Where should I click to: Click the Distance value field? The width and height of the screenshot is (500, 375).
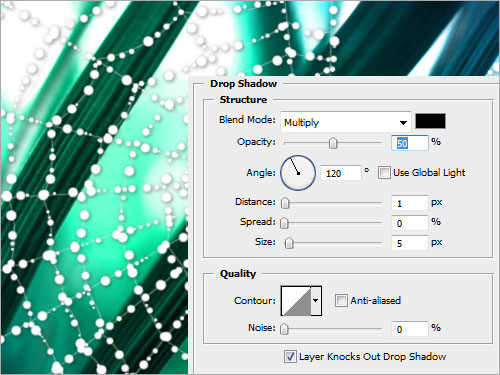(x=410, y=203)
